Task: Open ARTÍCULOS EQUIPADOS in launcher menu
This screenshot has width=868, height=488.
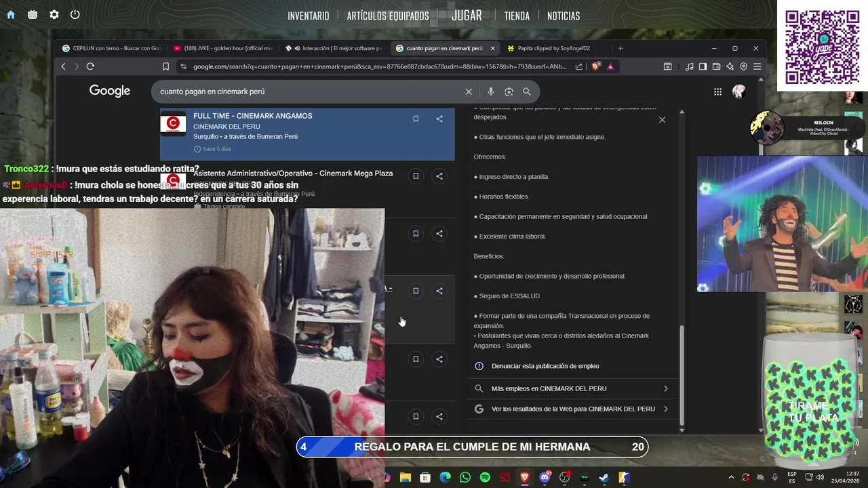Action: pos(388,16)
